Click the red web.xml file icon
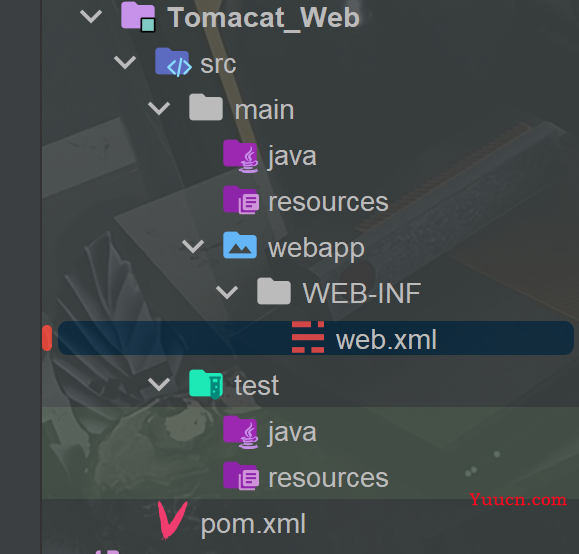The width and height of the screenshot is (579, 554). (308, 337)
